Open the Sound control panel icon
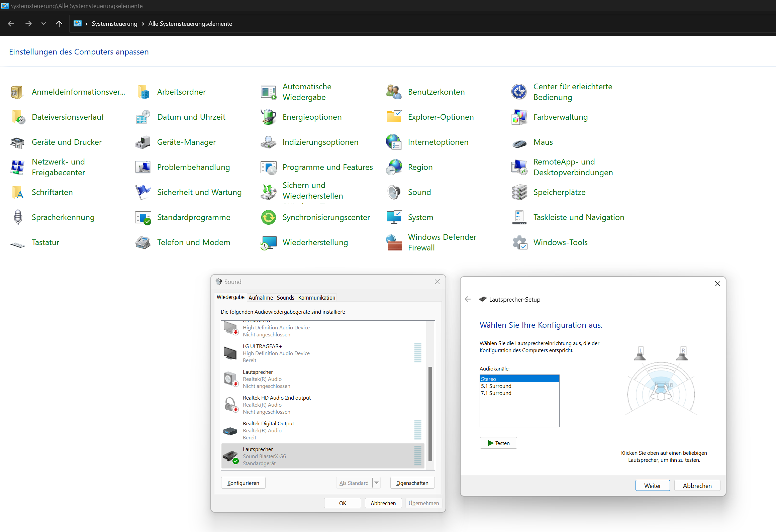The height and width of the screenshot is (532, 776). coord(394,192)
